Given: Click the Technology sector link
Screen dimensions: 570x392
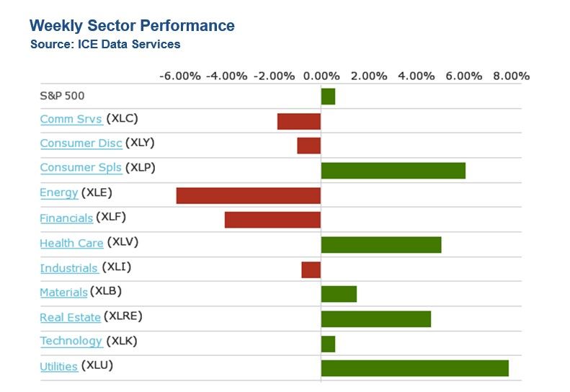Looking at the screenshot, I should click(x=71, y=342).
